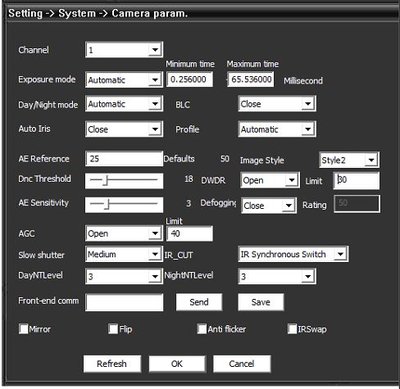Click the AE Reference input field

click(x=124, y=159)
